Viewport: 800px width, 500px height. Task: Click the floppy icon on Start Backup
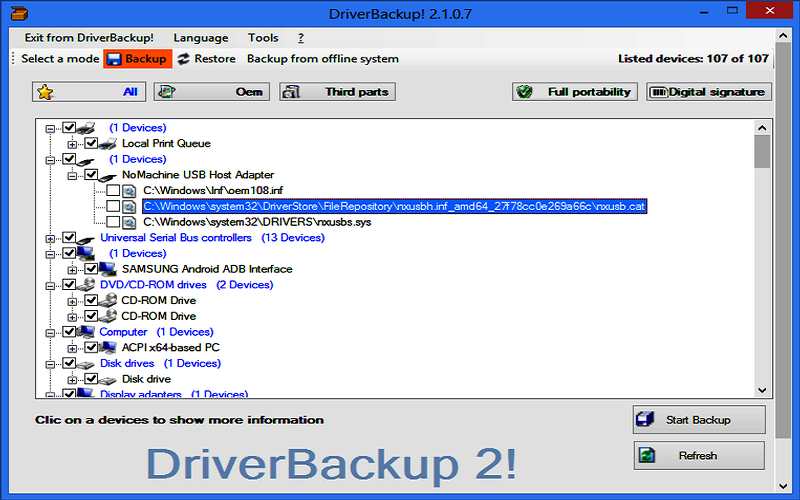coord(645,419)
